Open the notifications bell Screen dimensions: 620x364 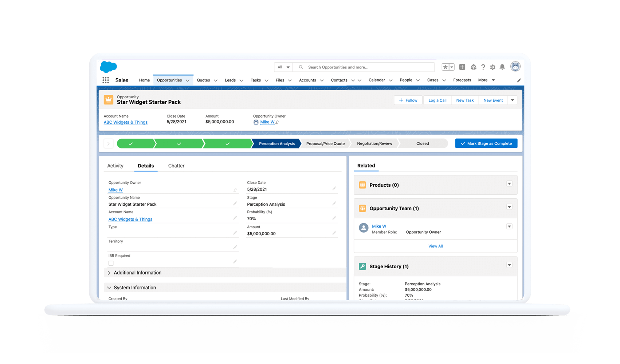tap(502, 67)
